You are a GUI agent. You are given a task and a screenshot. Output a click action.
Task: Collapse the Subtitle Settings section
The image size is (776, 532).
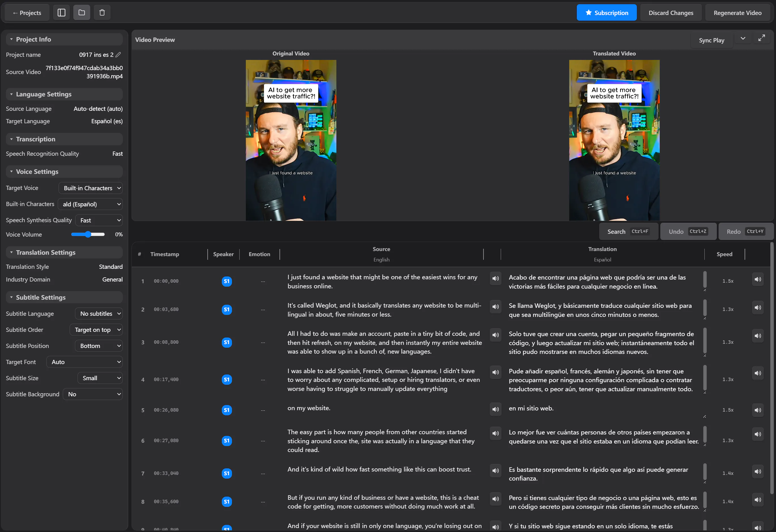64,297
